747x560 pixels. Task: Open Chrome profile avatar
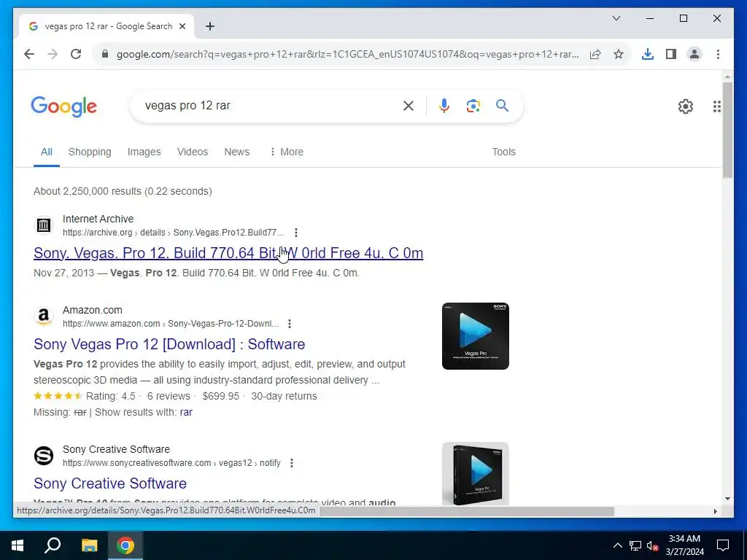coord(694,54)
